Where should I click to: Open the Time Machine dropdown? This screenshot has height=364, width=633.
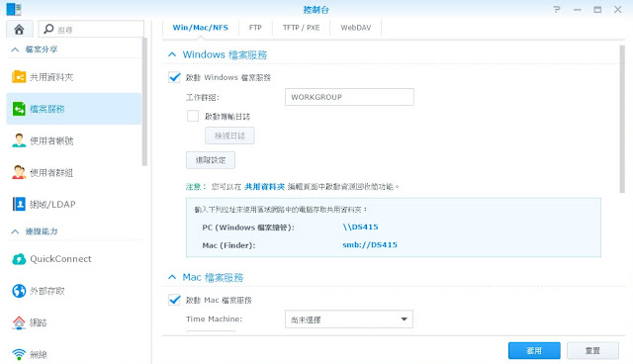(x=349, y=319)
